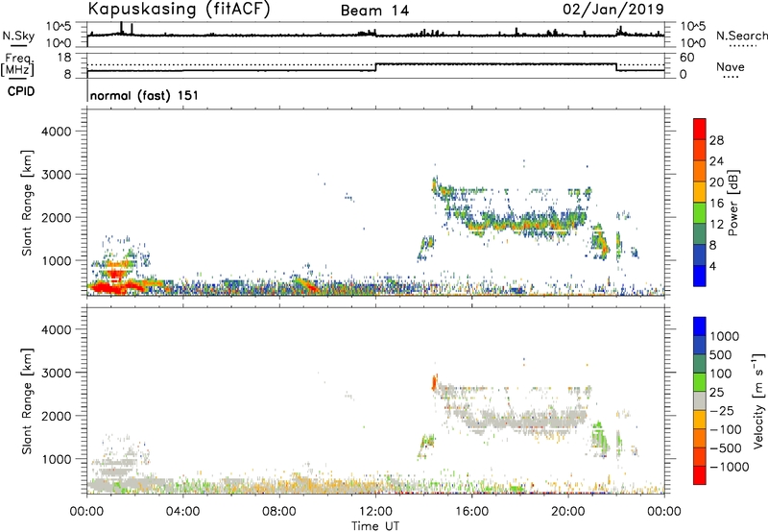
Task: Select the '-1000' velocity colorbar label
Action: [x=730, y=467]
